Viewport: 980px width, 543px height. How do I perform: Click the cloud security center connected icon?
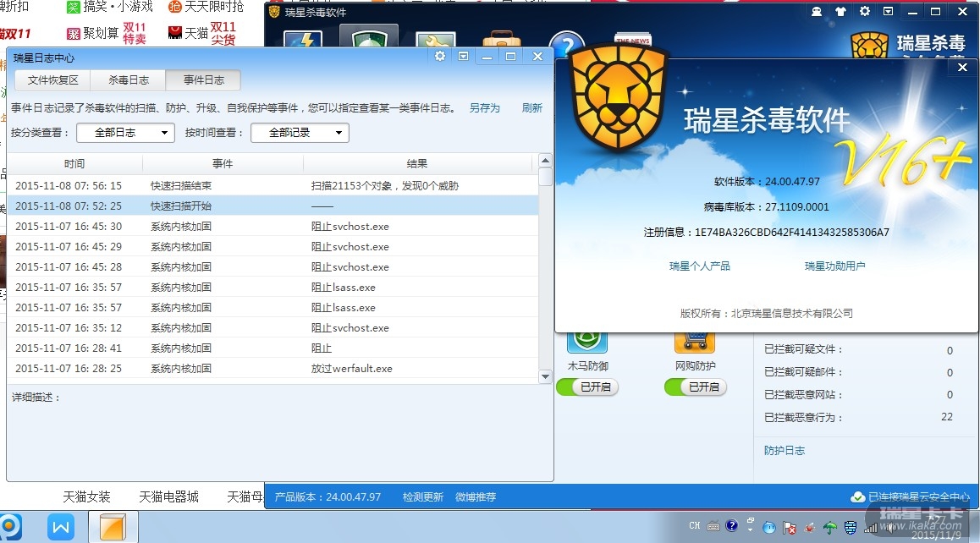pyautogui.click(x=857, y=496)
